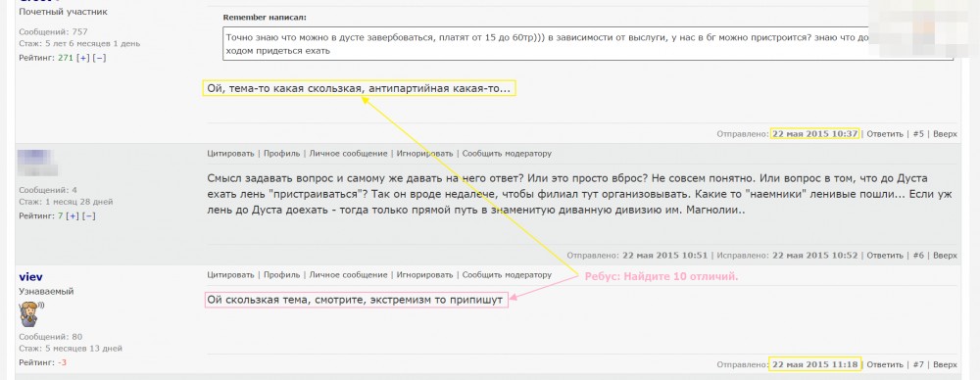Click 'Стаж: 1 месяц 28 дней' text
This screenshot has width=980, height=380.
(66, 202)
